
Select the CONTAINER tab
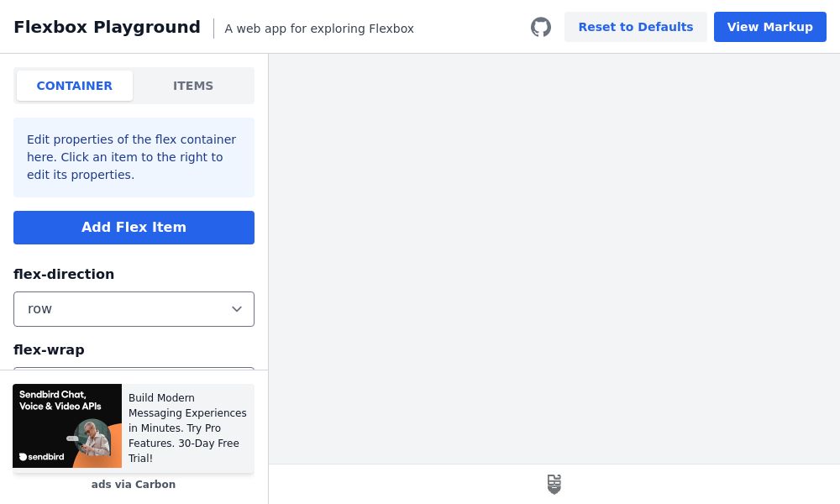74,86
